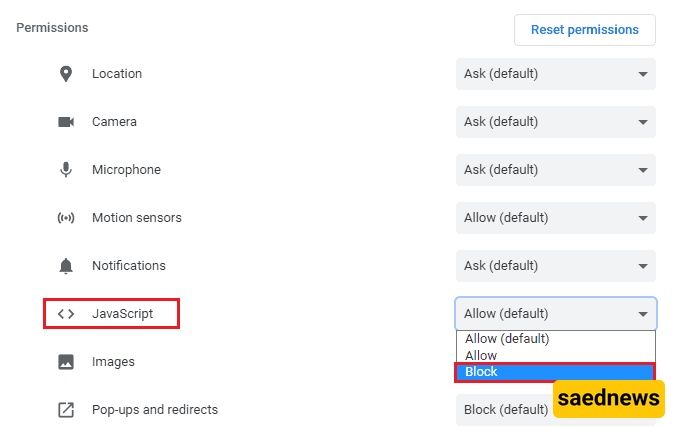The height and width of the screenshot is (427, 674).
Task: Open the Motion sensors dropdown
Action: (555, 218)
